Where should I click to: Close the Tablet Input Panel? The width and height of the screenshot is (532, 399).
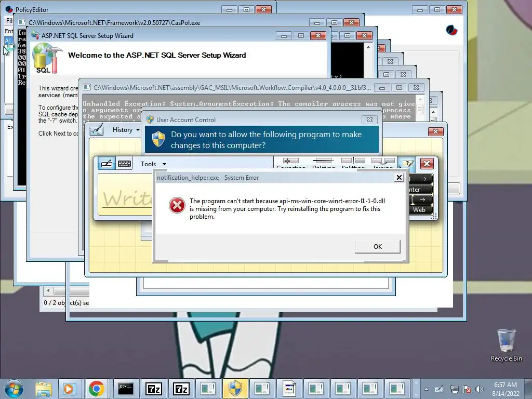[427, 164]
